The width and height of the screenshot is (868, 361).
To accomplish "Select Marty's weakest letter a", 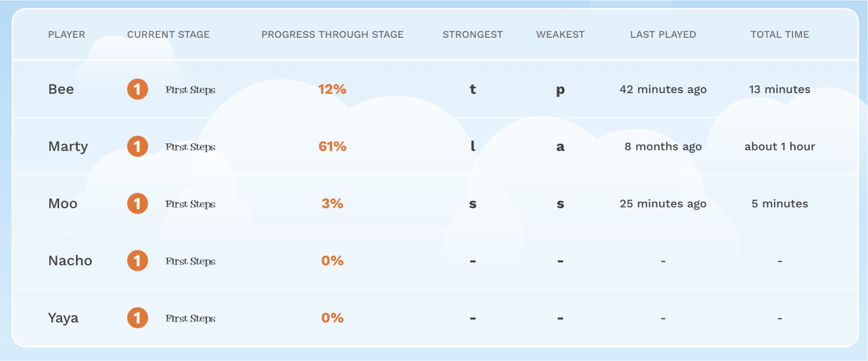I will pyautogui.click(x=560, y=146).
